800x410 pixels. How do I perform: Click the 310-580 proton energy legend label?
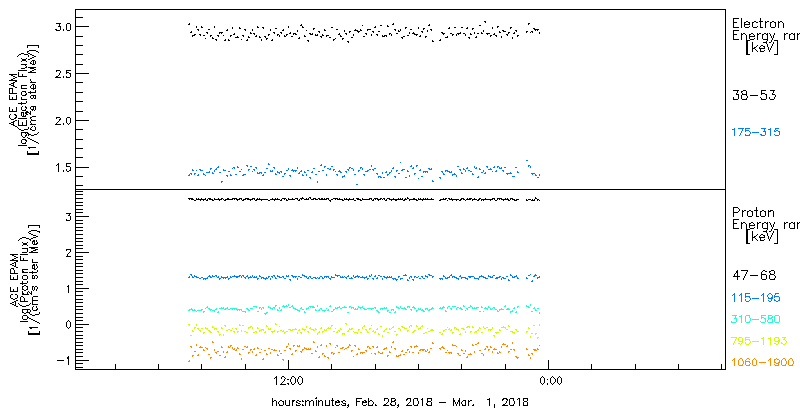756,320
